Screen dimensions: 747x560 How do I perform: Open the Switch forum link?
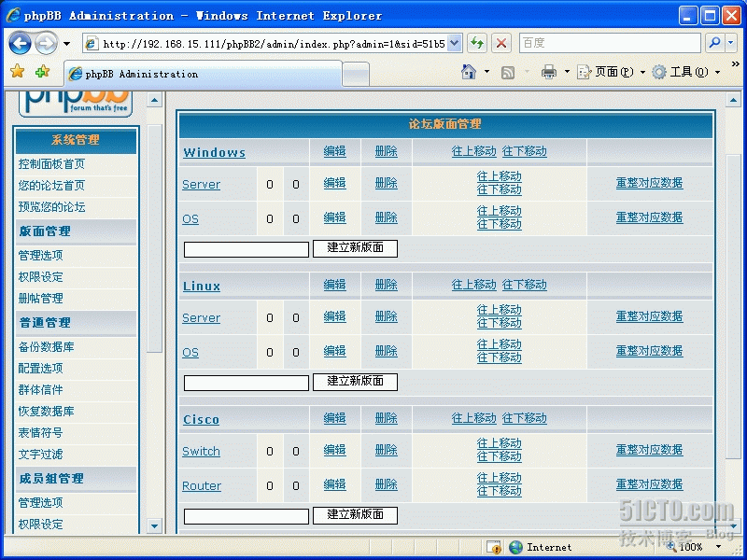[x=201, y=452]
